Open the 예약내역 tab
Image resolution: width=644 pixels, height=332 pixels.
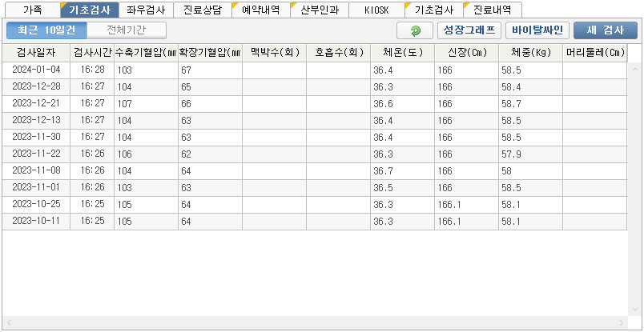[x=260, y=10]
